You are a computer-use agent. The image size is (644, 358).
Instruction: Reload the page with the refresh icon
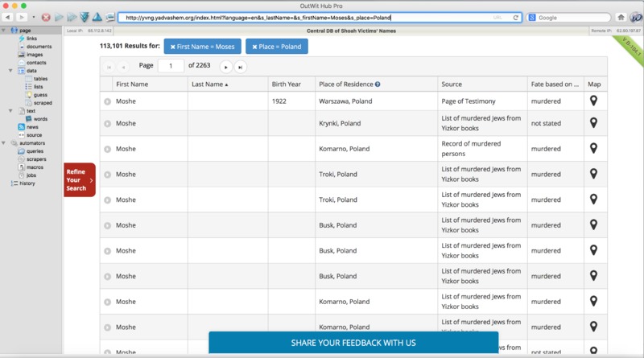click(515, 18)
